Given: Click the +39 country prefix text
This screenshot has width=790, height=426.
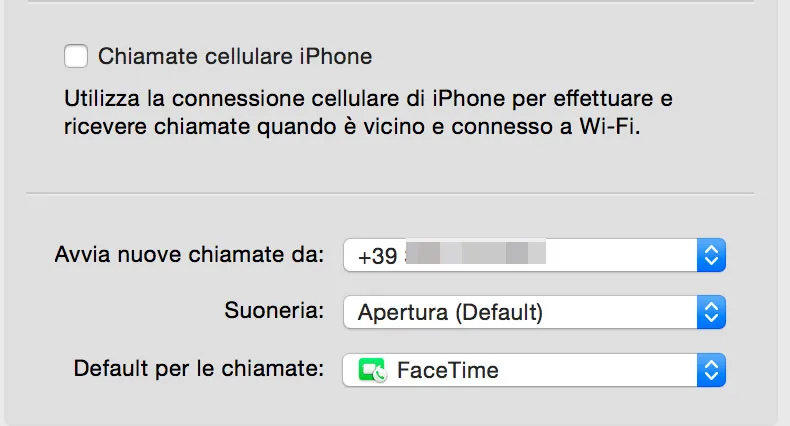Looking at the screenshot, I should pyautogui.click(x=377, y=256).
